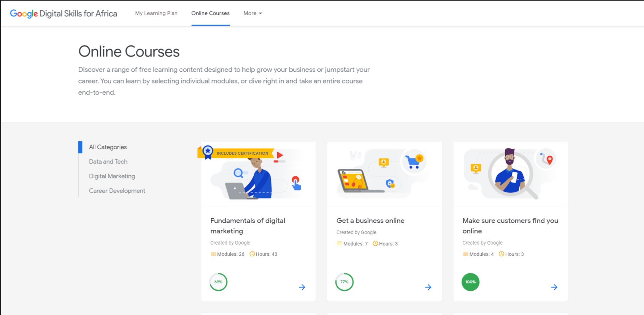
Task: Click the clock icon on Make sure customers card
Action: [501, 254]
